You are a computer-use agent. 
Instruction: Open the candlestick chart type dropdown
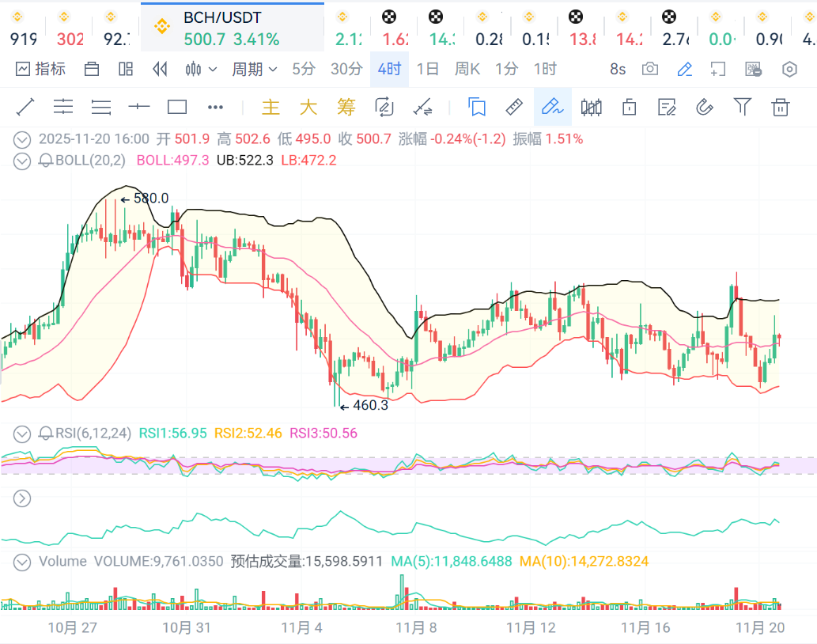[x=201, y=70]
